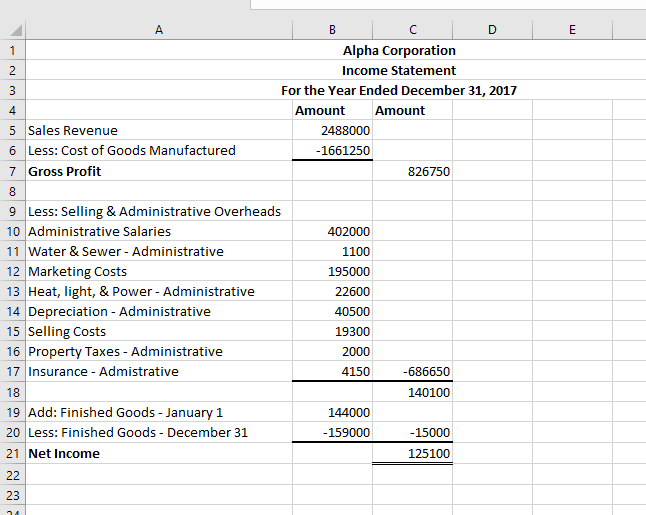Select row 22 header
Viewport: 646px width, 515px height.
(x=12, y=475)
